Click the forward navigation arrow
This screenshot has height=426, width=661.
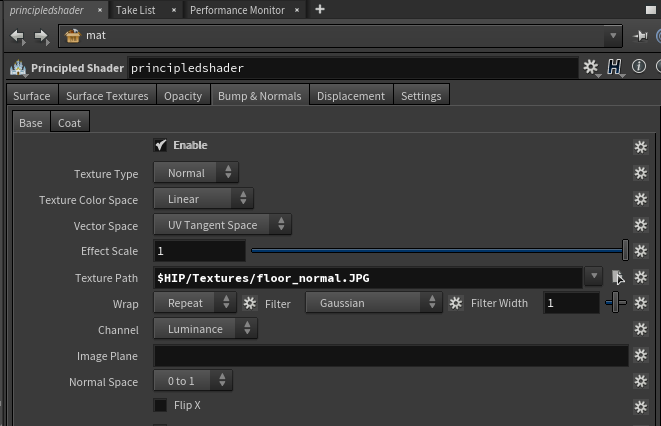pyautogui.click(x=41, y=37)
